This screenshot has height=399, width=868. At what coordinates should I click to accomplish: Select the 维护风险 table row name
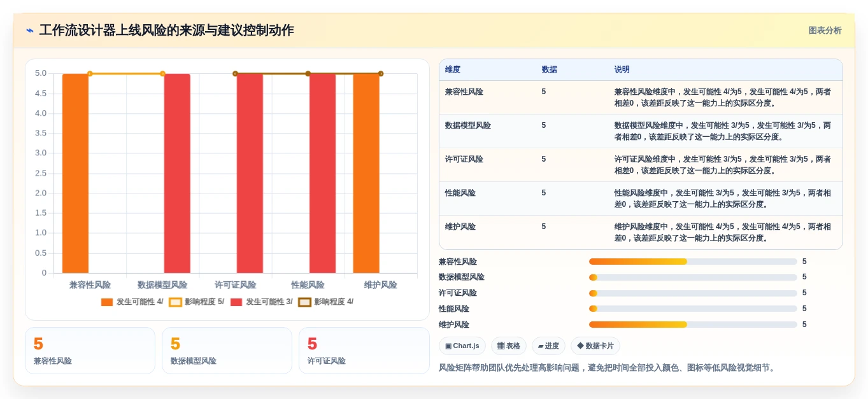pos(460,227)
